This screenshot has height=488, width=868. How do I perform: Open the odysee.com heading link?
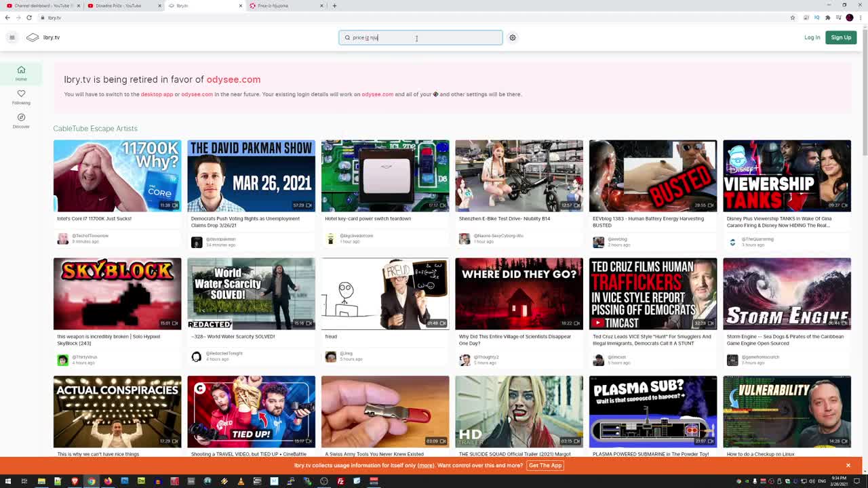[x=233, y=79]
